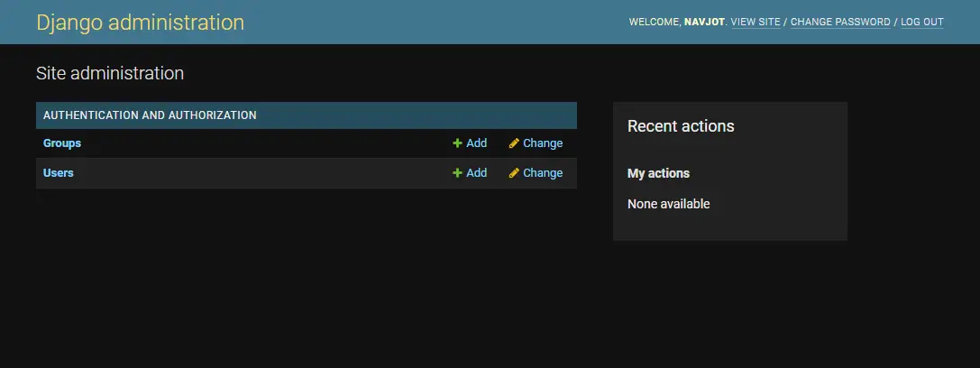Select the NAVJOT username text
Image resolution: width=980 pixels, height=368 pixels.
point(704,22)
